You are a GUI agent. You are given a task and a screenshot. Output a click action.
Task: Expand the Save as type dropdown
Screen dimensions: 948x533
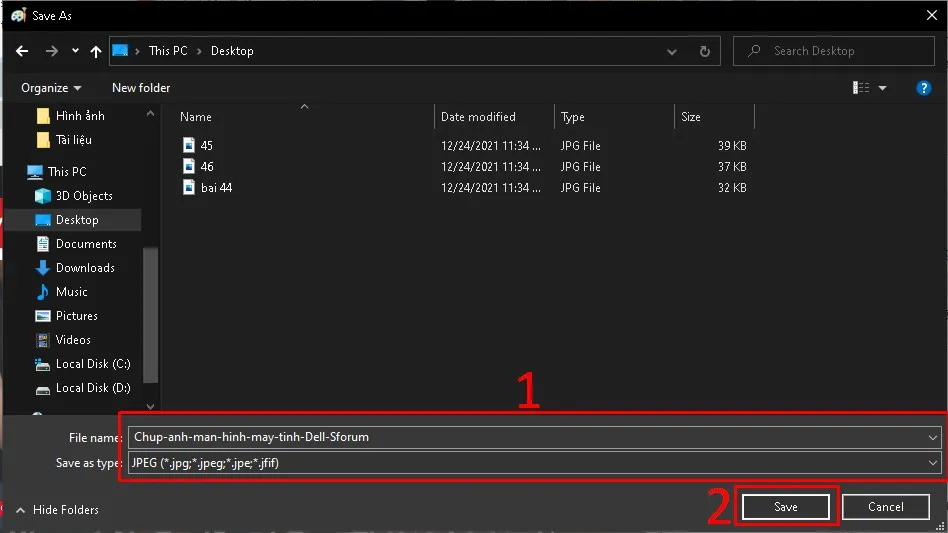pyautogui.click(x=933, y=463)
